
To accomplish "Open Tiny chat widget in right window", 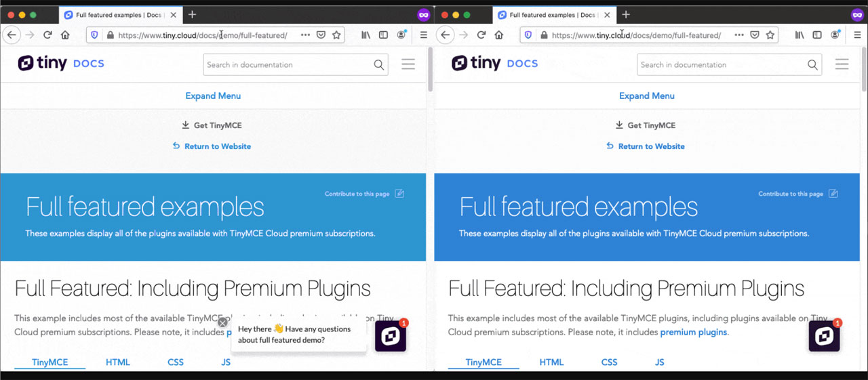I will coord(825,336).
